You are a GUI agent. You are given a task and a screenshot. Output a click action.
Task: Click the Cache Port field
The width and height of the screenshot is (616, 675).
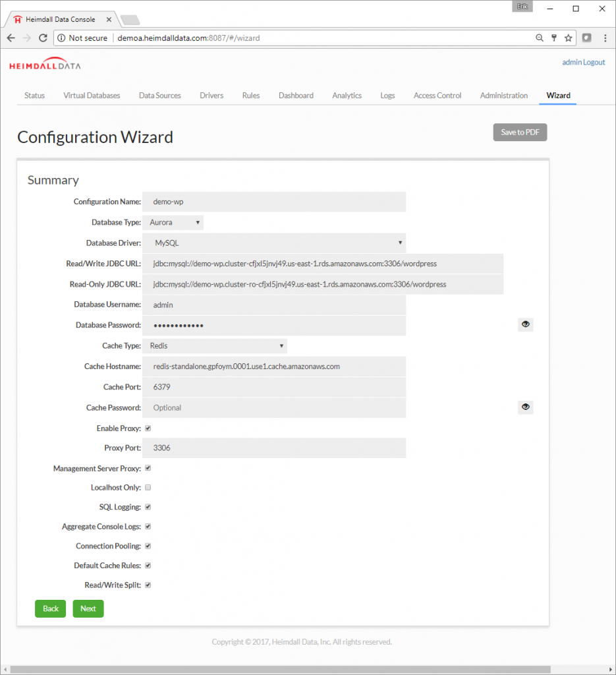click(x=274, y=387)
